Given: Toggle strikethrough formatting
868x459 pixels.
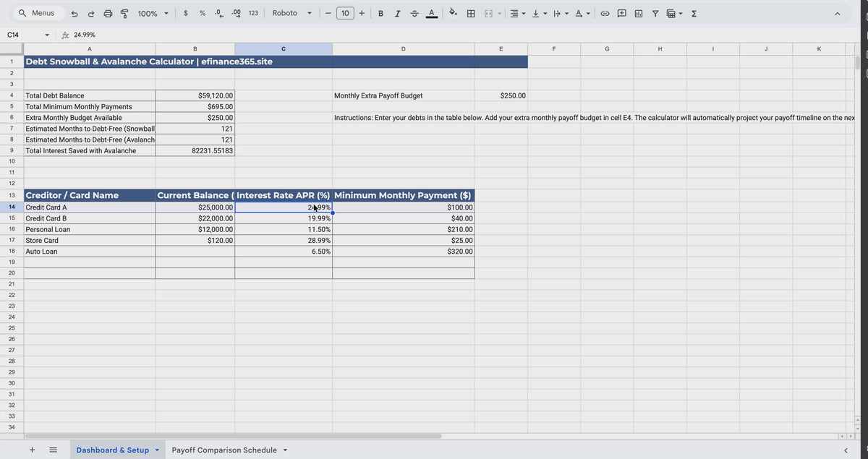Looking at the screenshot, I should coord(414,13).
